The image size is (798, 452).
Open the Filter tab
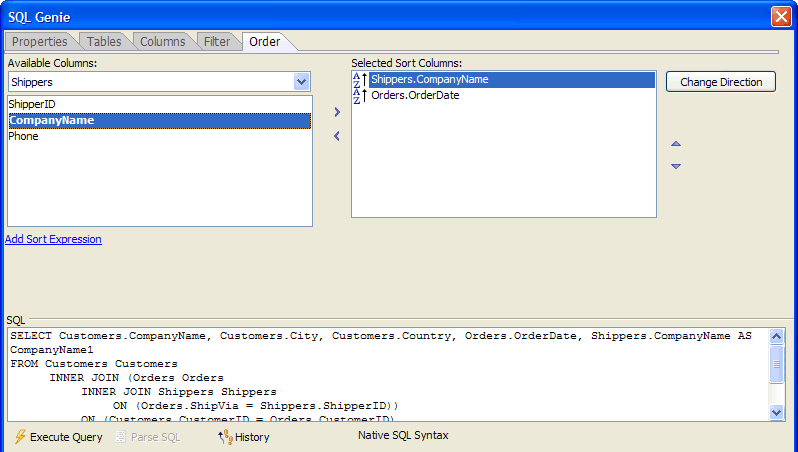[217, 42]
